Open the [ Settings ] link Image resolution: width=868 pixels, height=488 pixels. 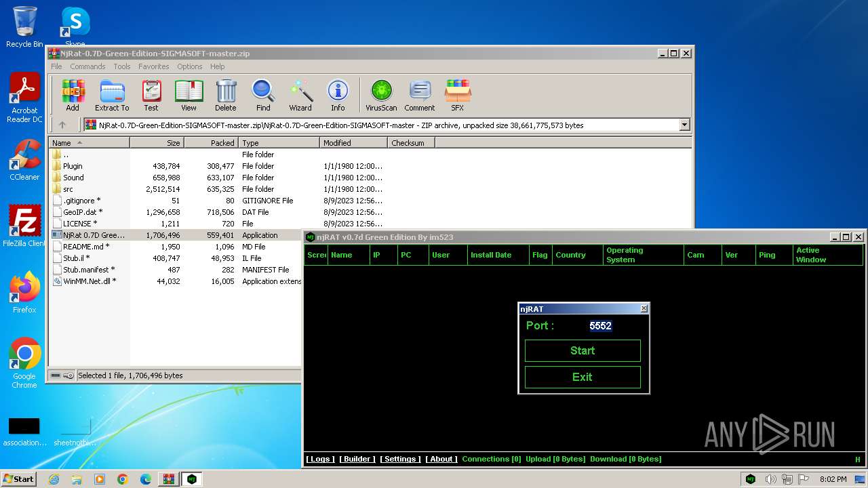[400, 459]
